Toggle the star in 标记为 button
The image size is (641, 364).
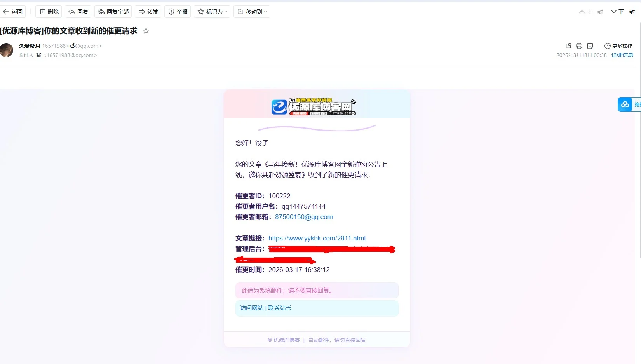201,12
